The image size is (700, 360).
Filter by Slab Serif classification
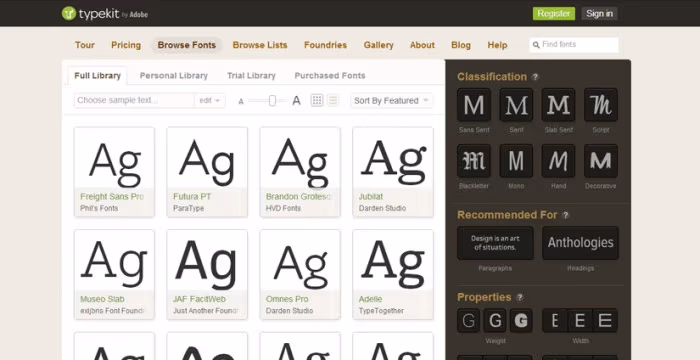[558, 105]
